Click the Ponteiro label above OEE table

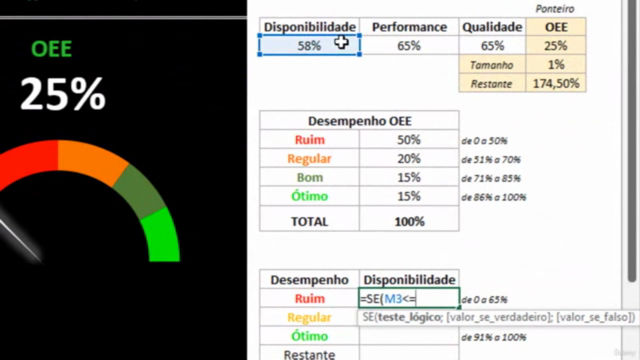(555, 9)
